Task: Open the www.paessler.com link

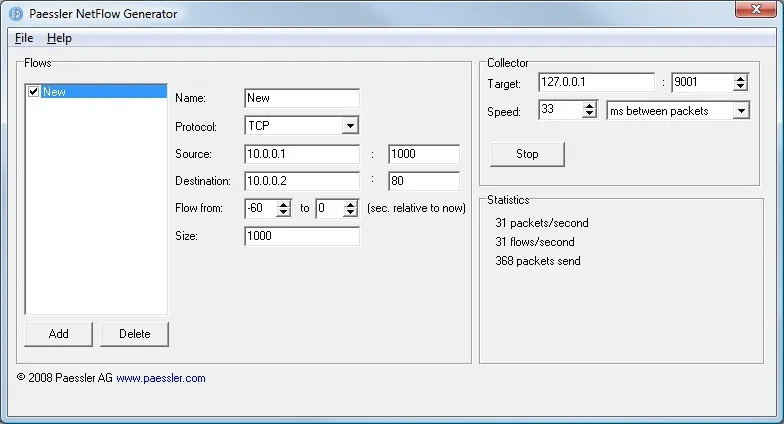Action: click(160, 378)
